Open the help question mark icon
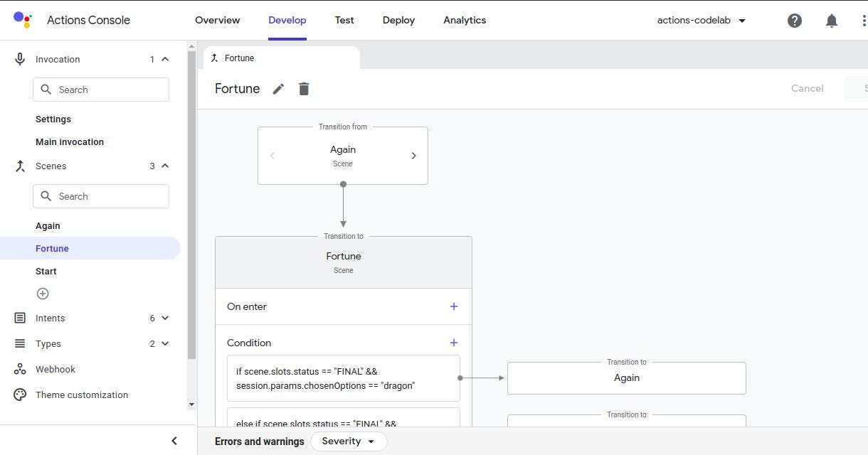Image resolution: width=868 pixels, height=455 pixels. coord(795,21)
